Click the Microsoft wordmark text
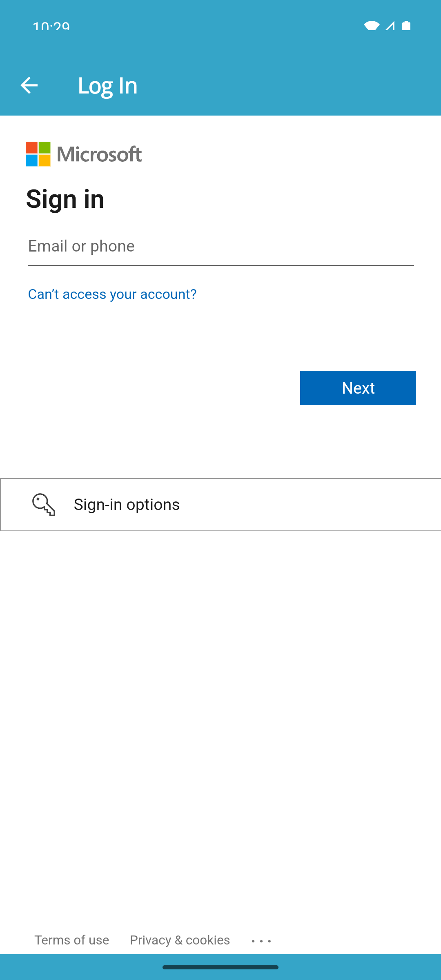Viewport: 441px width, 980px height. (100, 154)
